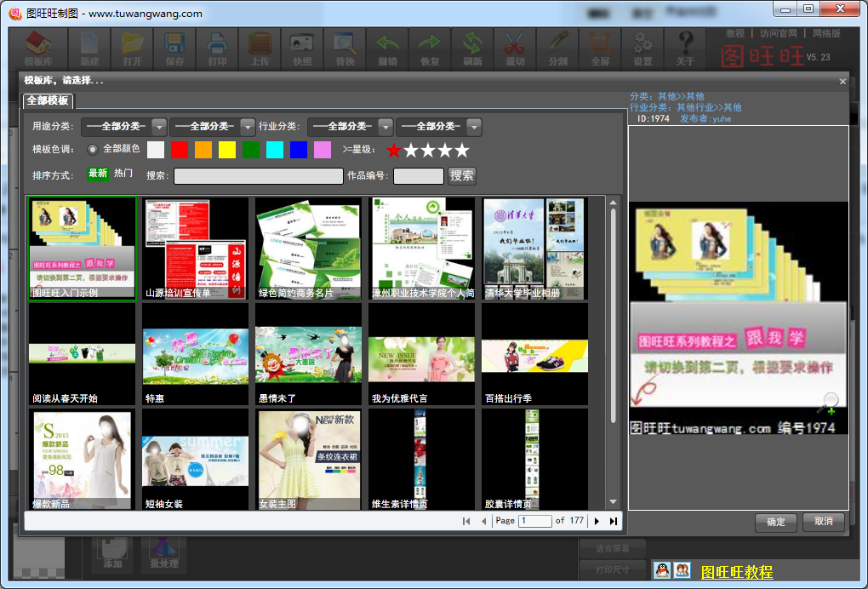Filter templates by blue color swatch
Viewport: 868px width, 589px height.
pyautogui.click(x=299, y=150)
